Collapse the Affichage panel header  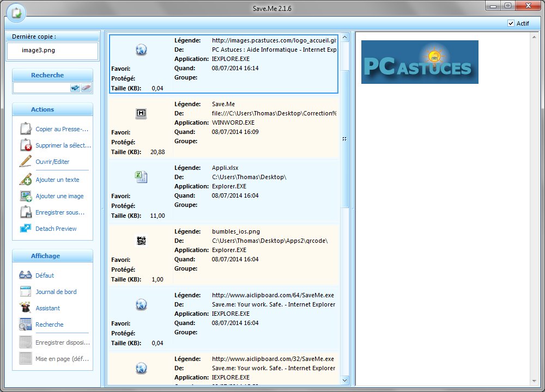pyautogui.click(x=52, y=256)
